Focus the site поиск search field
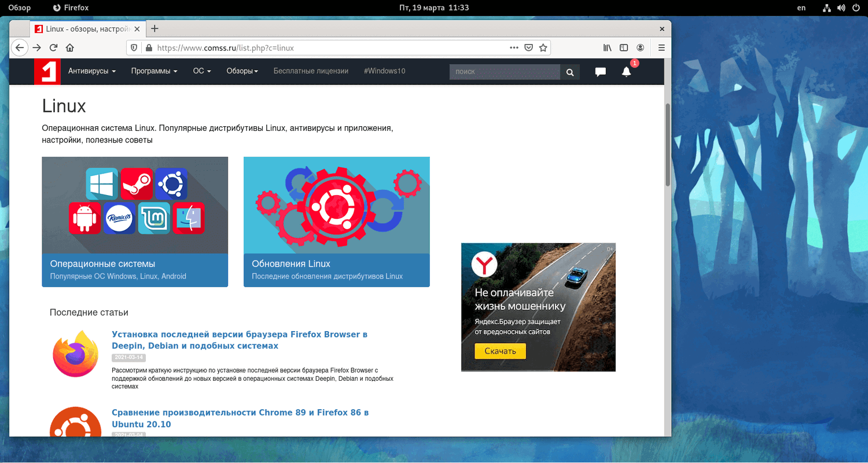Viewport: 868px width, 463px height. click(x=505, y=72)
